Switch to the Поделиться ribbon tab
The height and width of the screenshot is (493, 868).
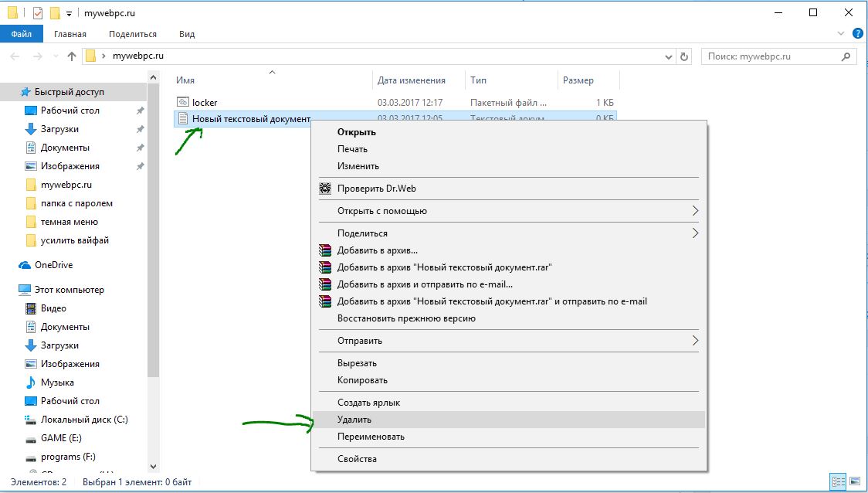click(133, 34)
